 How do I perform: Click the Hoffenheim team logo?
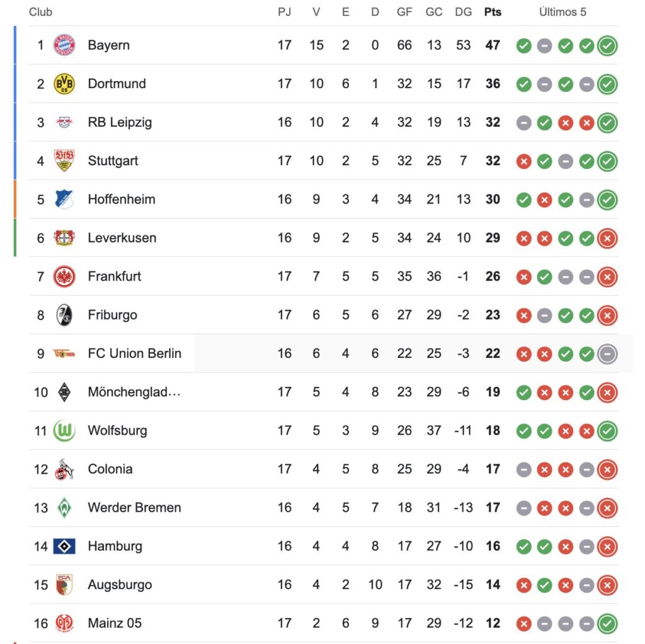pyautogui.click(x=64, y=199)
